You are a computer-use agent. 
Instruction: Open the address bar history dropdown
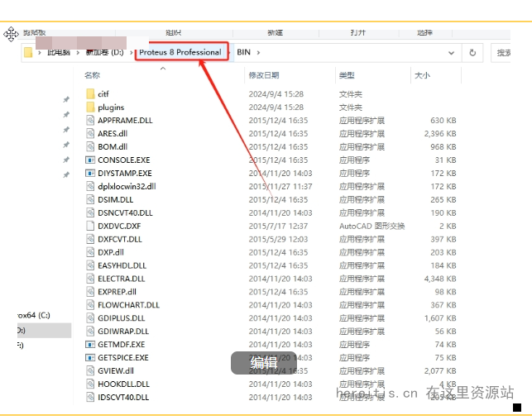point(451,53)
